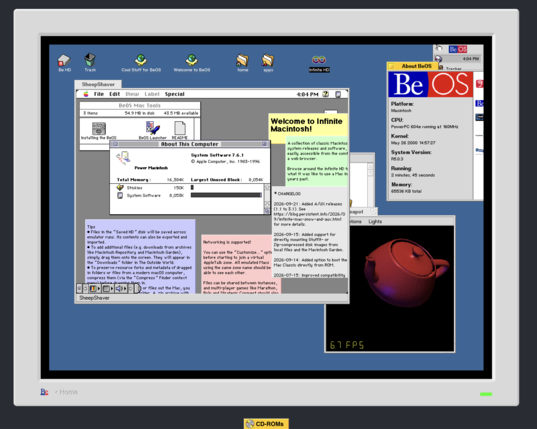Click the About This Computer close box
This screenshot has width=537, height=429.
115,144
